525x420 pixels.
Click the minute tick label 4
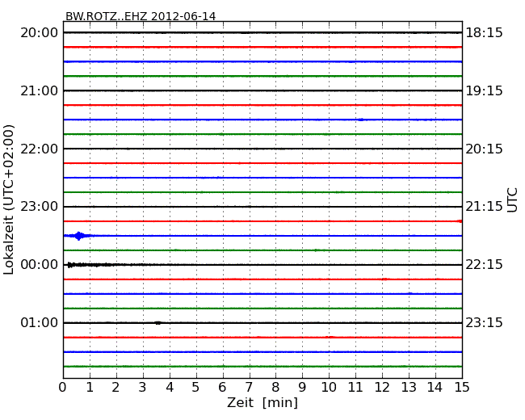coord(170,387)
